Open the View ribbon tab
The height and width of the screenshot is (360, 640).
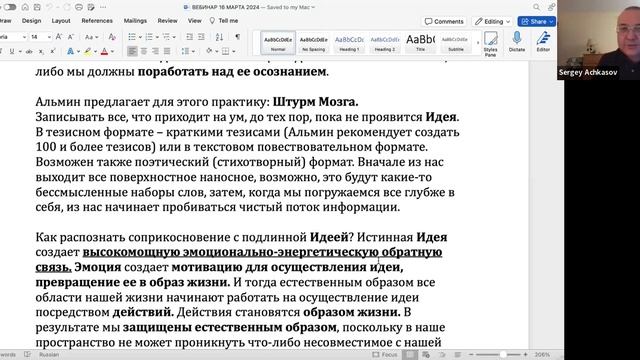click(195, 21)
